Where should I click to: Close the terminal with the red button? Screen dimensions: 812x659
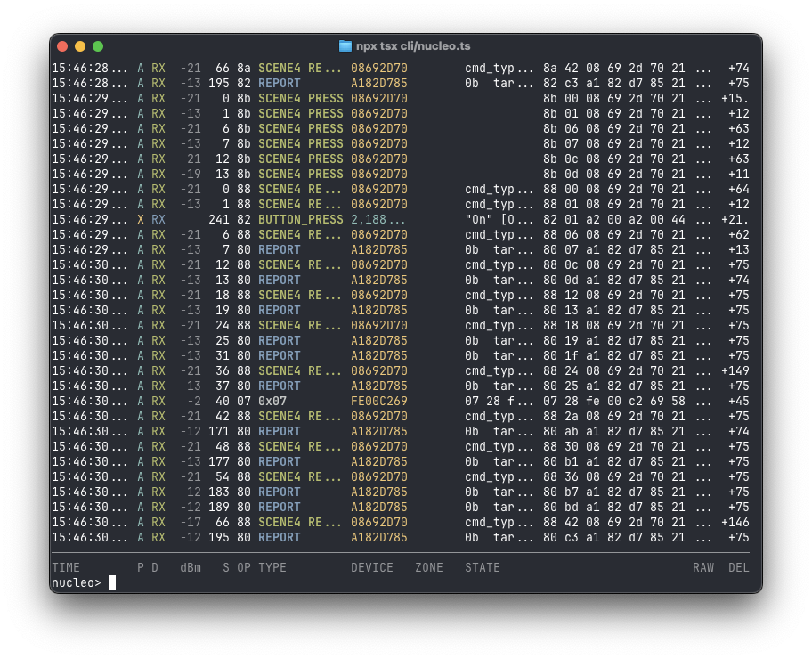tap(62, 46)
